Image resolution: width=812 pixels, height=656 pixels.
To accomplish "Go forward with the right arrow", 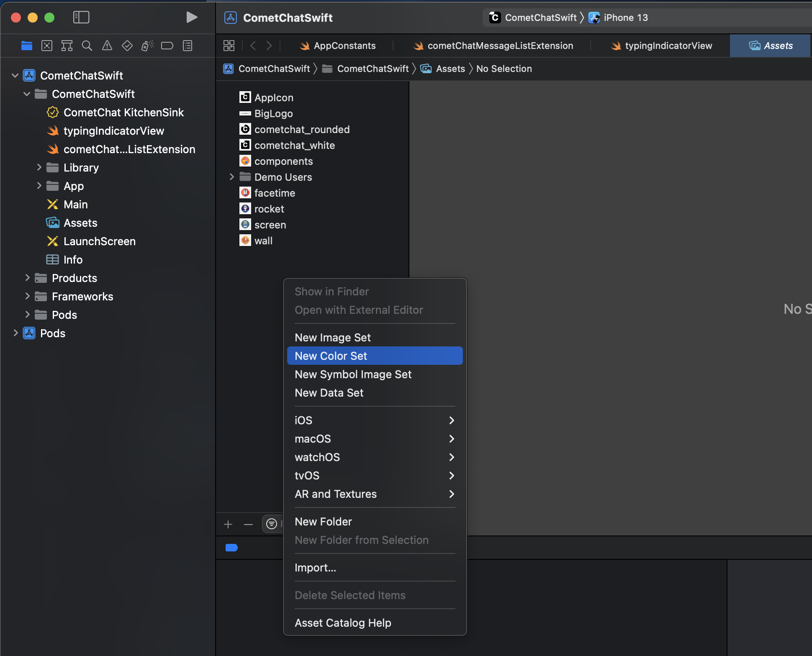I will point(269,46).
